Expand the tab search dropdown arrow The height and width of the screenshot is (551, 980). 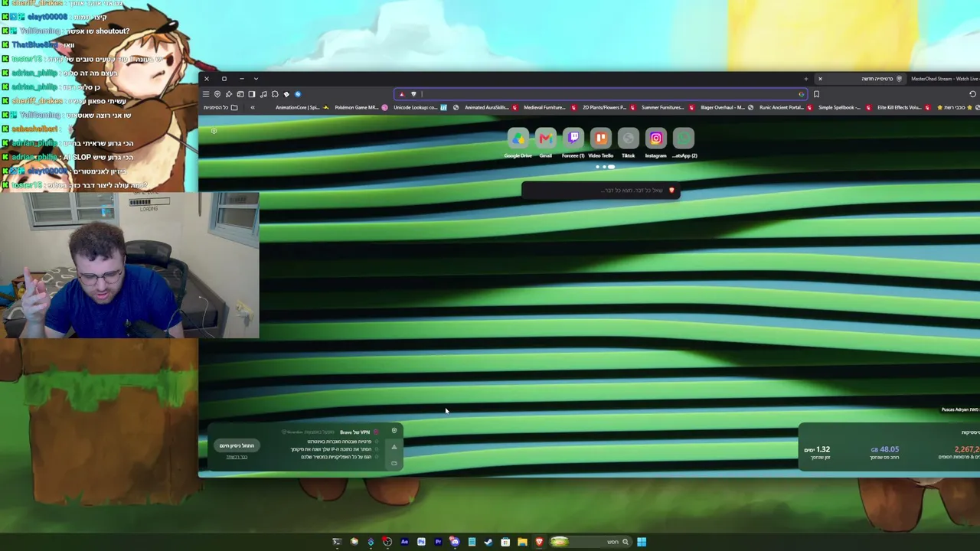coord(256,79)
